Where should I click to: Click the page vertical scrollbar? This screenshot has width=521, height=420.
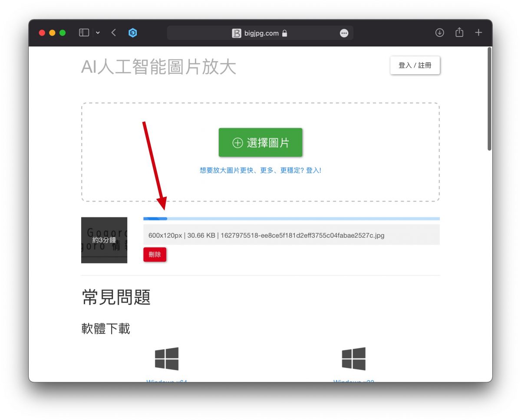click(489, 99)
